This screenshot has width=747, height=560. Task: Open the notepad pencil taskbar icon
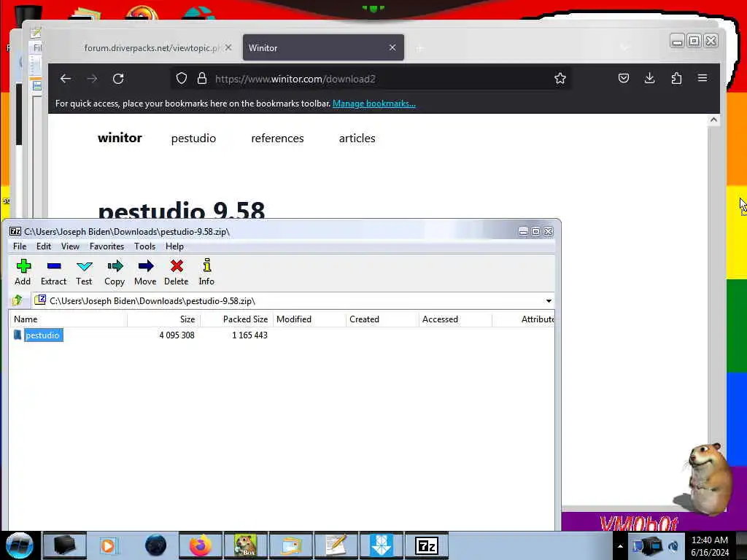pyautogui.click(x=336, y=545)
